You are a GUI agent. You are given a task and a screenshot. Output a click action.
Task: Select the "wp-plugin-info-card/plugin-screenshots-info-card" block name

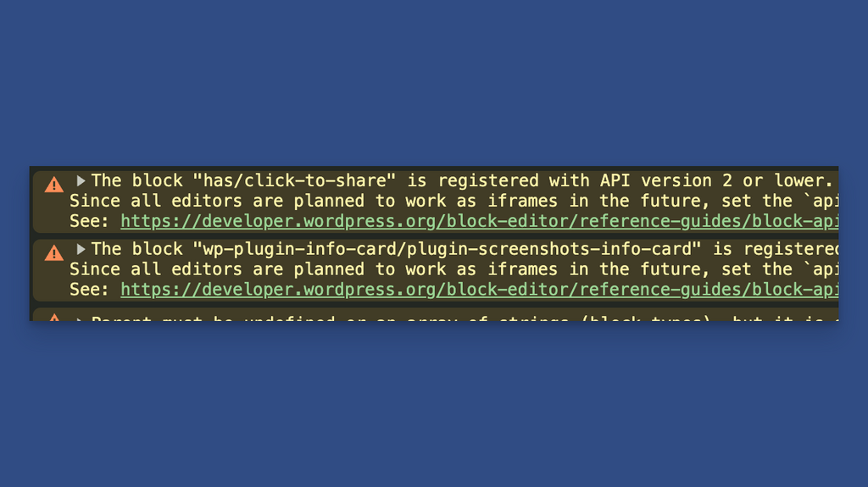(448, 249)
